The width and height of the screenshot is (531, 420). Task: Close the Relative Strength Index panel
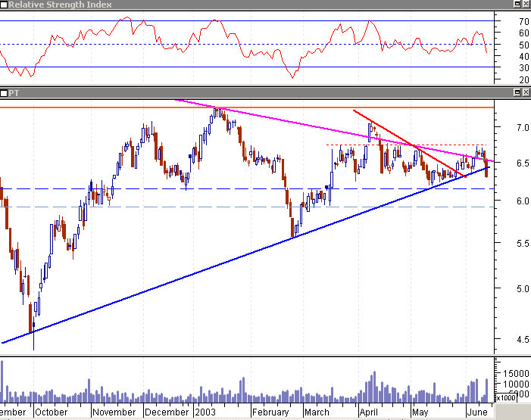[x=526, y=4]
